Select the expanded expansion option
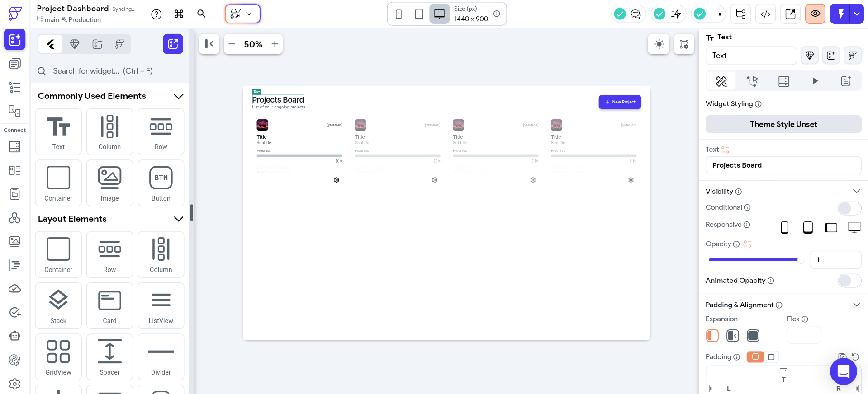 click(753, 336)
